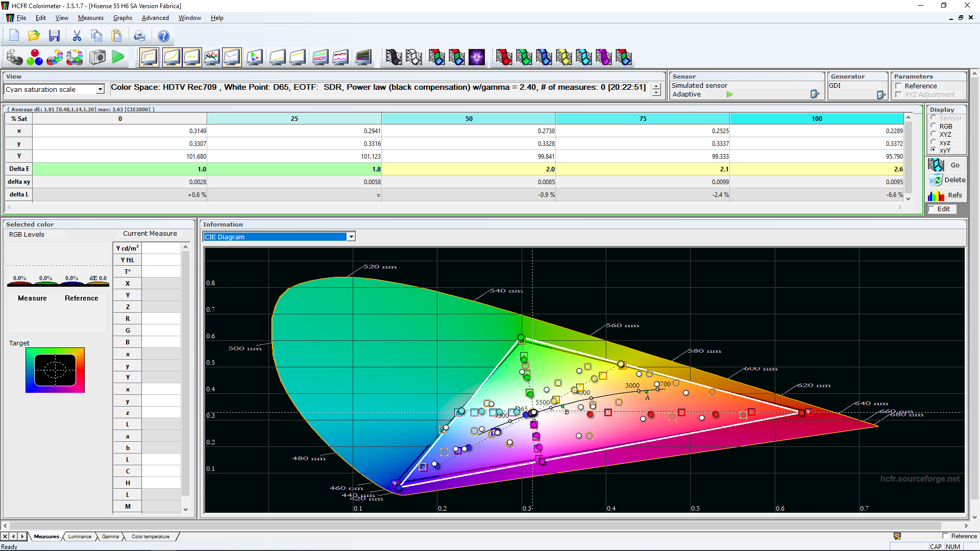The image size is (980, 551).
Task: Click the yellow saturation scale film icon
Action: pyautogui.click(x=563, y=57)
